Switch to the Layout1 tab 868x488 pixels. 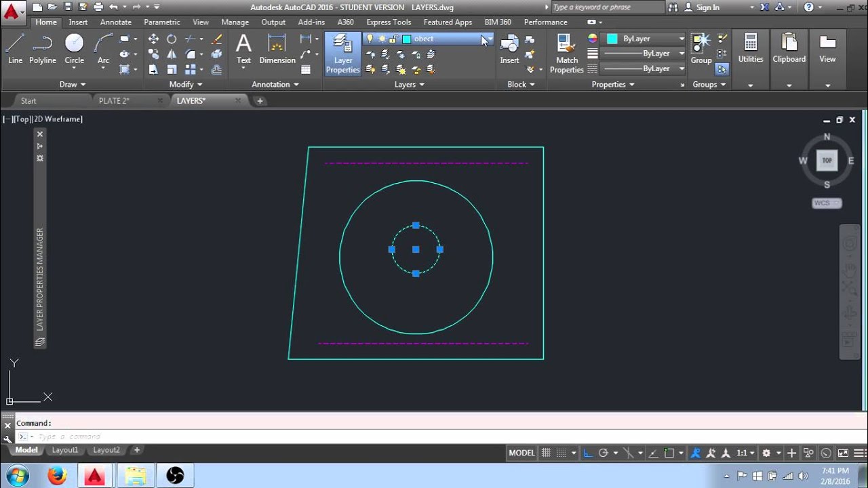point(65,450)
